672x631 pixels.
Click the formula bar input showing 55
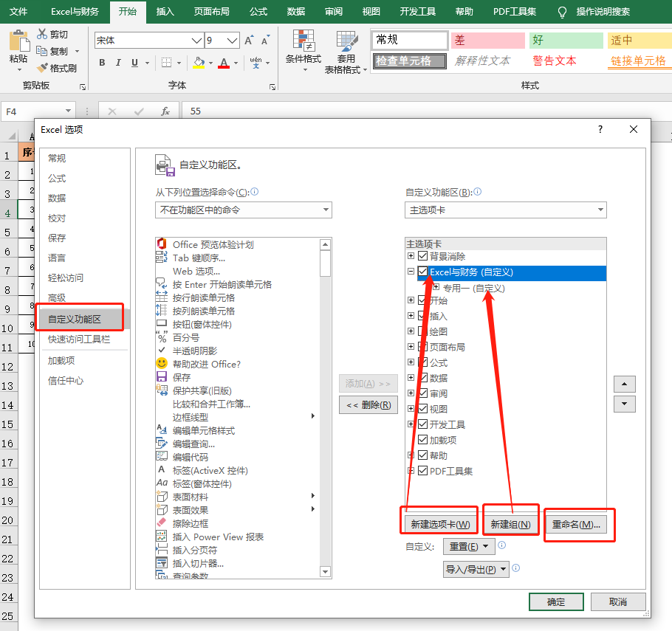tap(426, 111)
